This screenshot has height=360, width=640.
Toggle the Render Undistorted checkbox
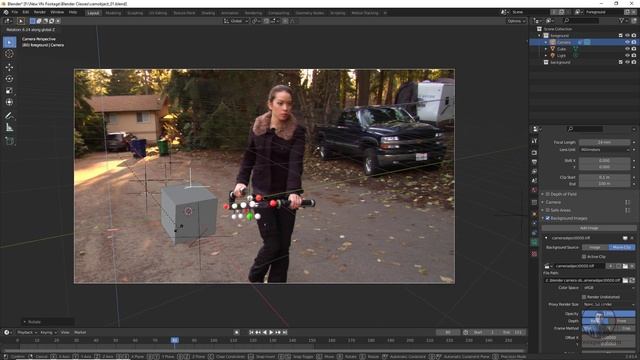click(584, 297)
